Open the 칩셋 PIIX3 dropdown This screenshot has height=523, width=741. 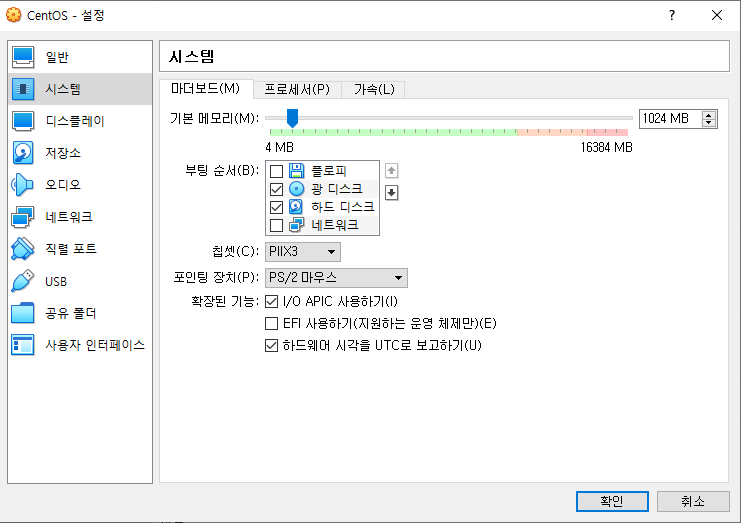pos(302,252)
